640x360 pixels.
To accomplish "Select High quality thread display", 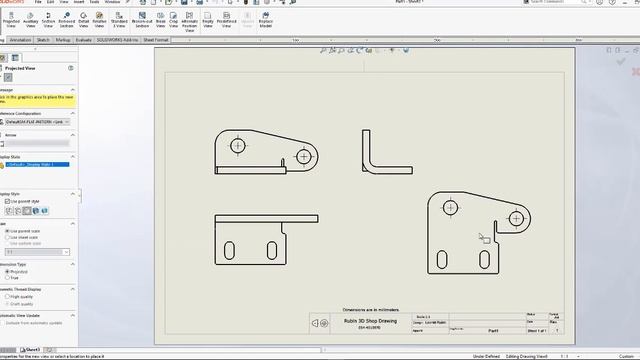I will pos(7,297).
